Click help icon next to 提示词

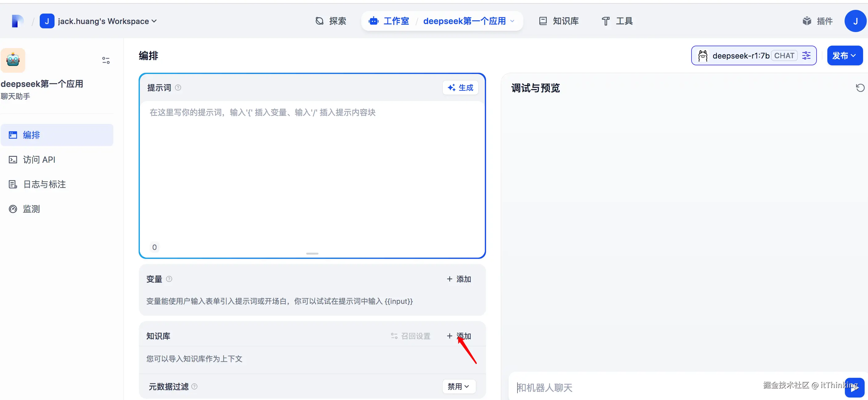[178, 88]
